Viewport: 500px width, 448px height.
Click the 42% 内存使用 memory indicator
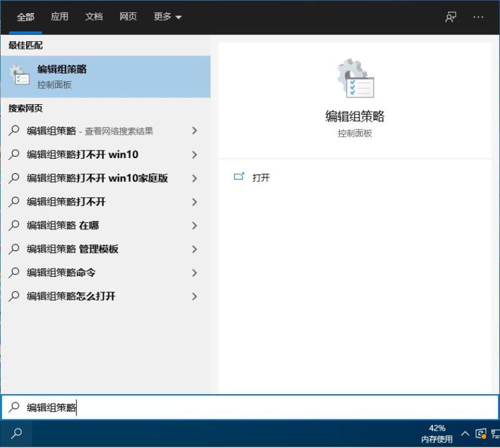(x=437, y=434)
